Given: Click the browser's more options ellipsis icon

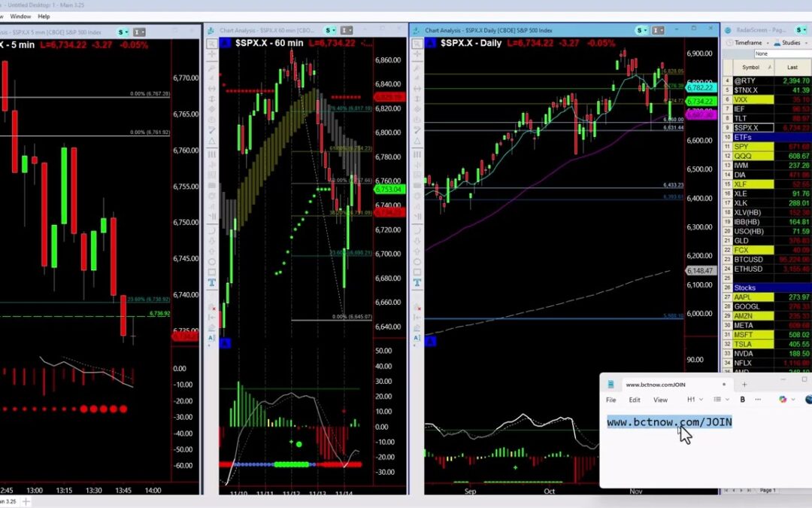Looking at the screenshot, I should click(x=758, y=400).
